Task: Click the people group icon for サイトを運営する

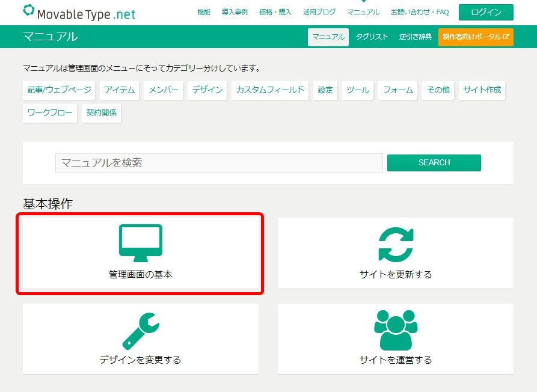Action: pyautogui.click(x=396, y=330)
